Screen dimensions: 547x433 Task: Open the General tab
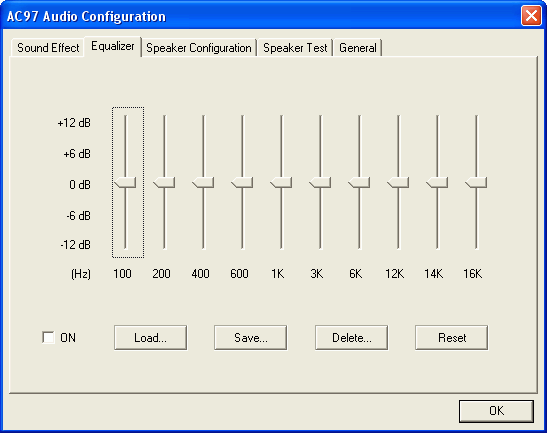click(358, 48)
